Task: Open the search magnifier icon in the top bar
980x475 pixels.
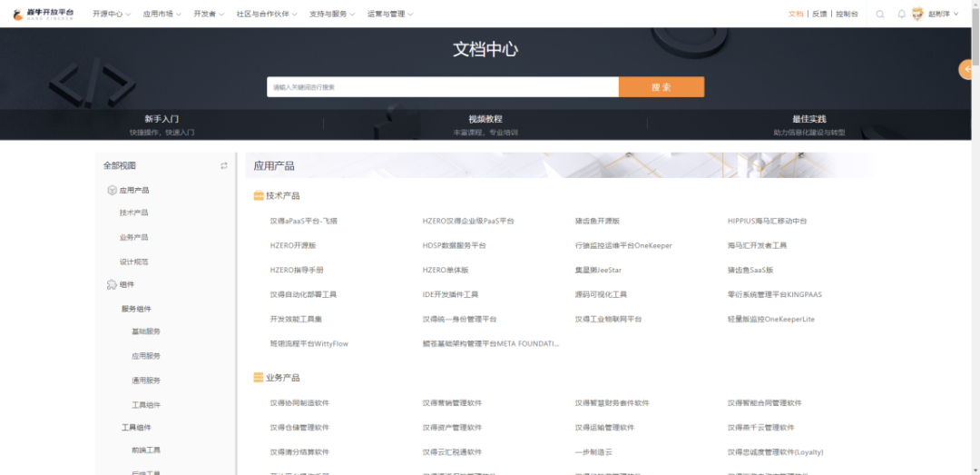Action: 880,14
